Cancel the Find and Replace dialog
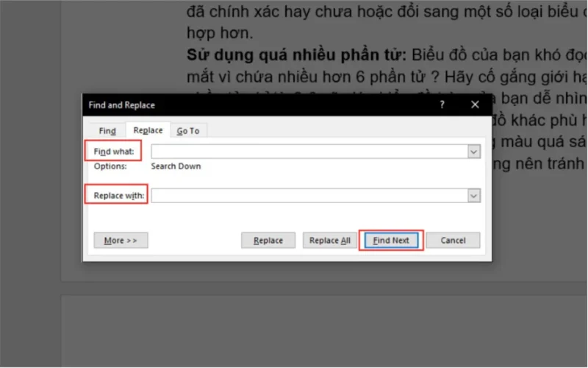 tap(453, 241)
